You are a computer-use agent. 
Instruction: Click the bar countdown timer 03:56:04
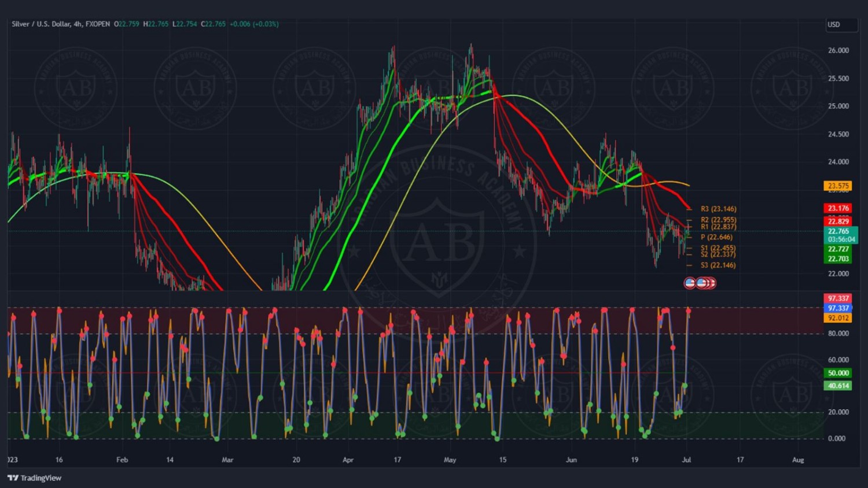click(841, 239)
